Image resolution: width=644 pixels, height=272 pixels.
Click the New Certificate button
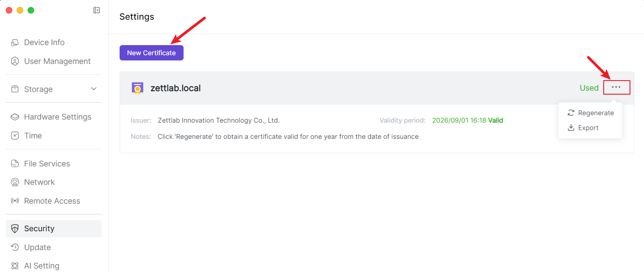tap(151, 53)
